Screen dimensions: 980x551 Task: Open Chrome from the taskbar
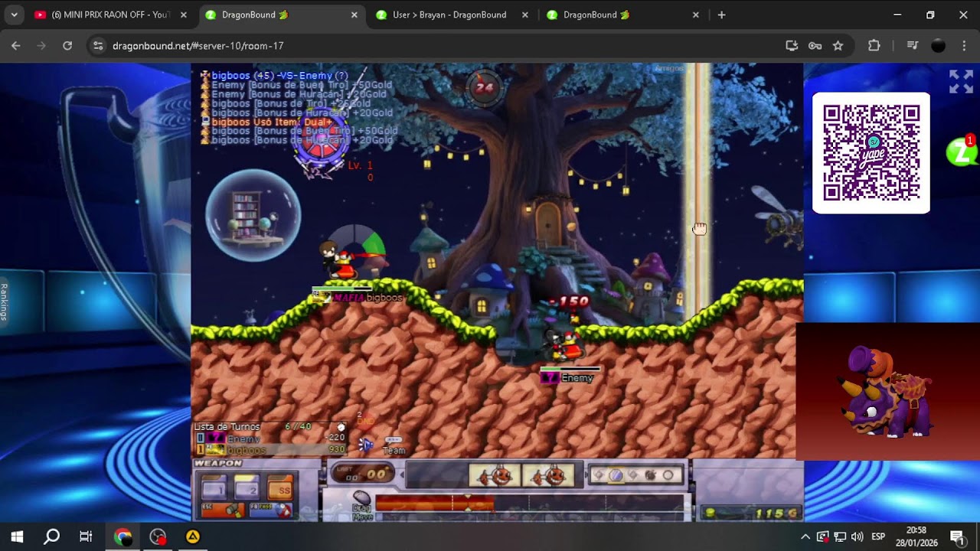122,536
